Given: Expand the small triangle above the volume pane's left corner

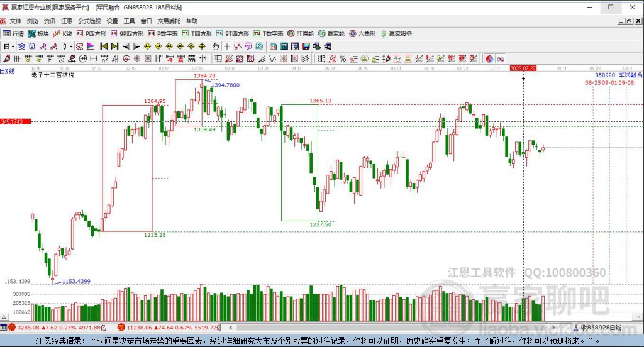Looking at the screenshot, I should 4,317.
